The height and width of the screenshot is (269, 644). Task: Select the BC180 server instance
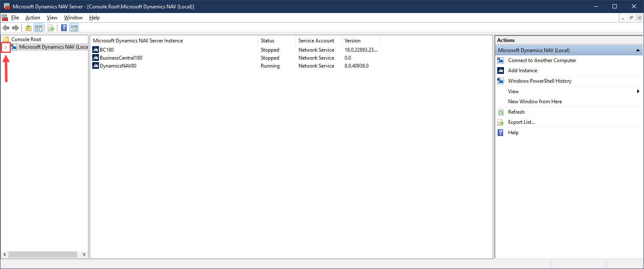106,50
